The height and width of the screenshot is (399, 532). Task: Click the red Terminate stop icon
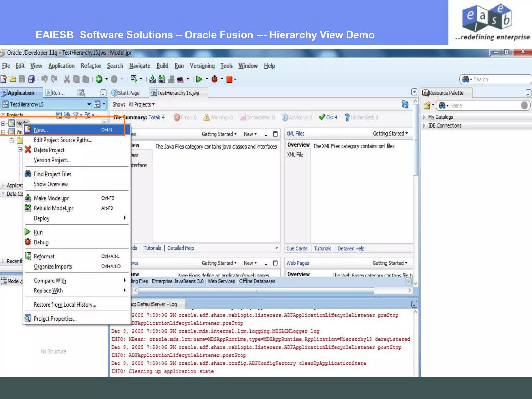coord(229,79)
